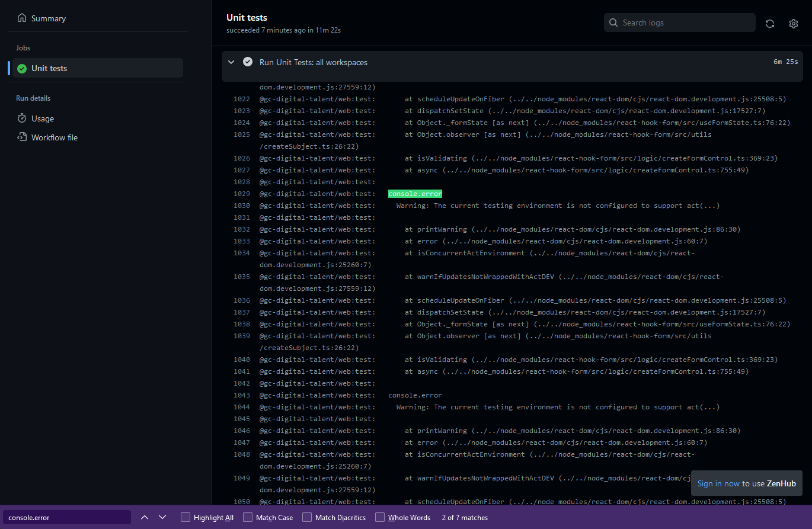812x529 pixels.
Task: Focus the Search logs field
Action: [680, 23]
